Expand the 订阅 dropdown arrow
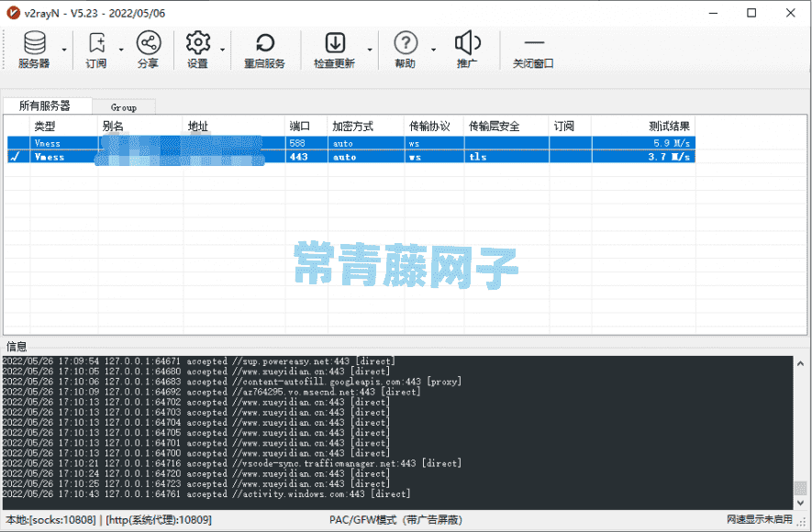This screenshot has width=812, height=532. coord(121,50)
